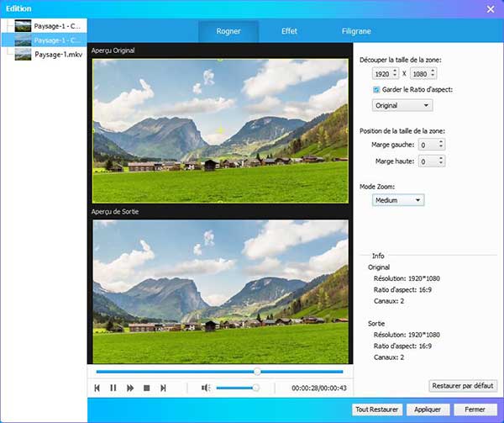
Task: Stop the video playback
Action: (146, 388)
